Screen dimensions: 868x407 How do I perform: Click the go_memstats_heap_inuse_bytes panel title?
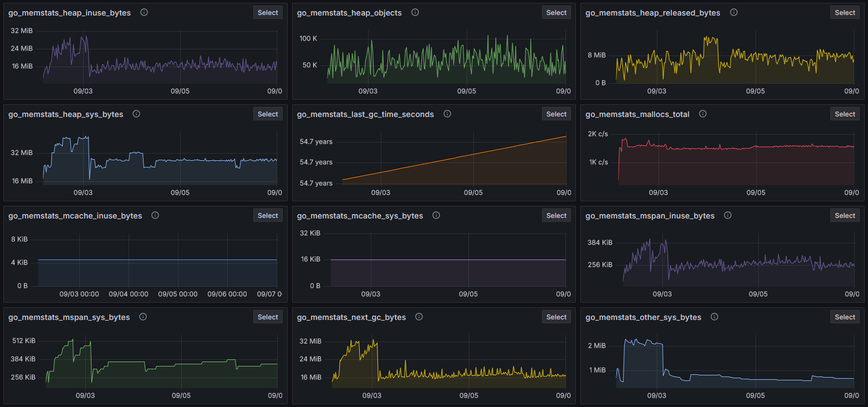pyautogui.click(x=69, y=13)
